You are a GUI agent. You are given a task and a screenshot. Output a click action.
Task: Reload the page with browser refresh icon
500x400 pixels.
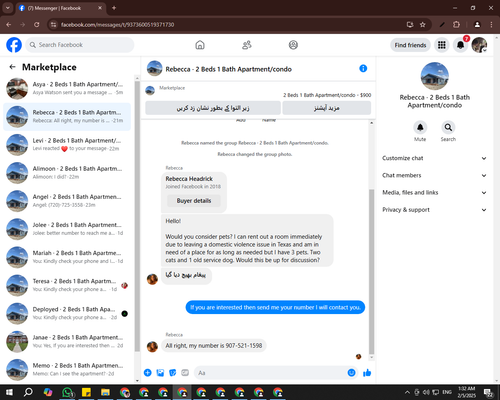click(37, 25)
